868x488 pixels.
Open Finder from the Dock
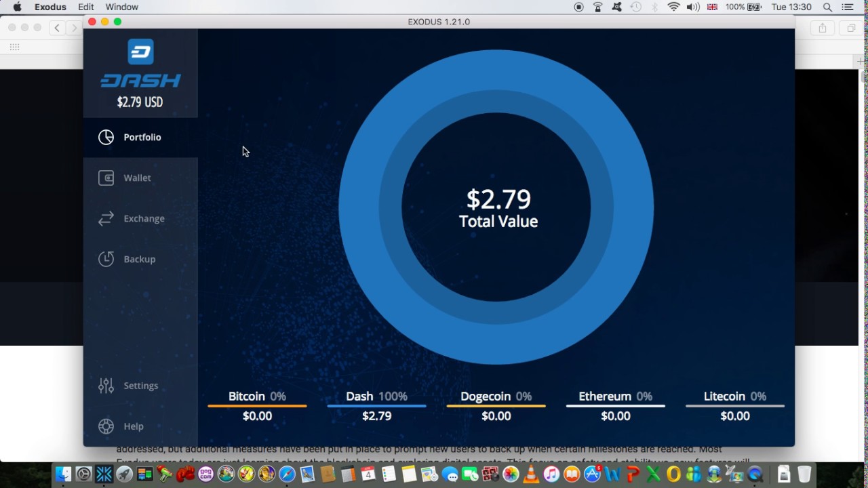click(x=63, y=474)
